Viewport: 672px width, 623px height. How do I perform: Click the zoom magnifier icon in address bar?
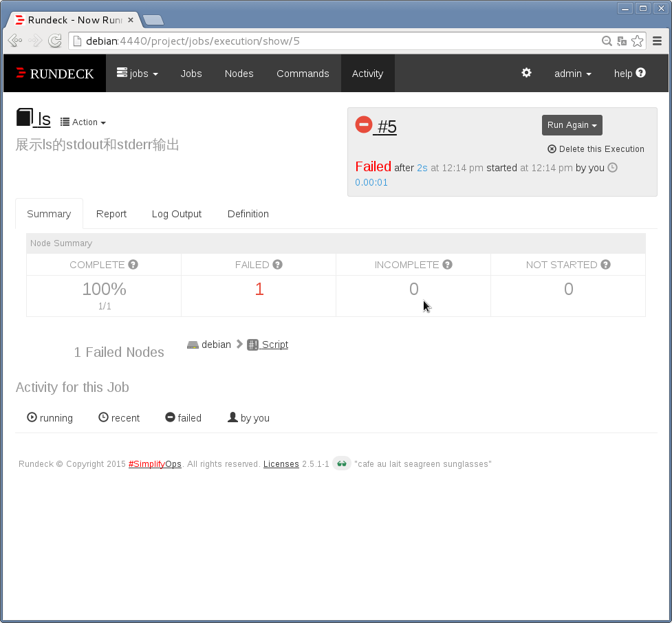click(x=607, y=41)
